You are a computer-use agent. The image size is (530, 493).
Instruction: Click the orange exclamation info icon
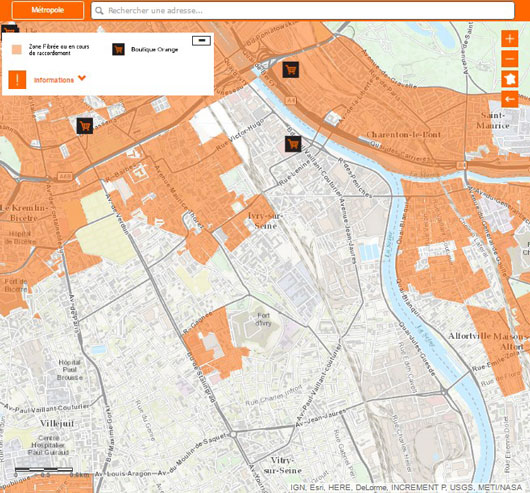(x=17, y=80)
